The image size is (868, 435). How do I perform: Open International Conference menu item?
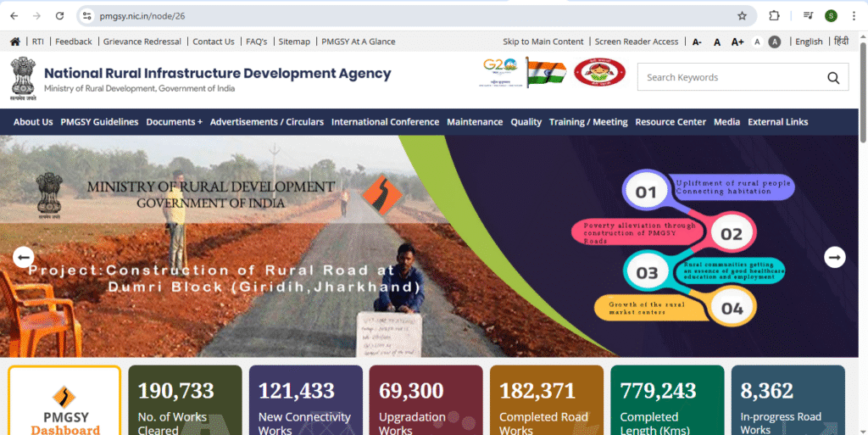click(386, 122)
